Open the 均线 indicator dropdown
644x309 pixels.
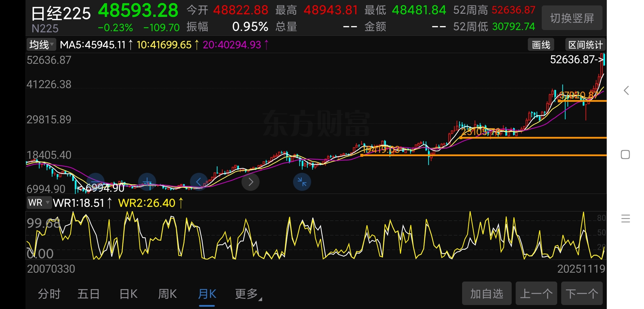tap(41, 45)
